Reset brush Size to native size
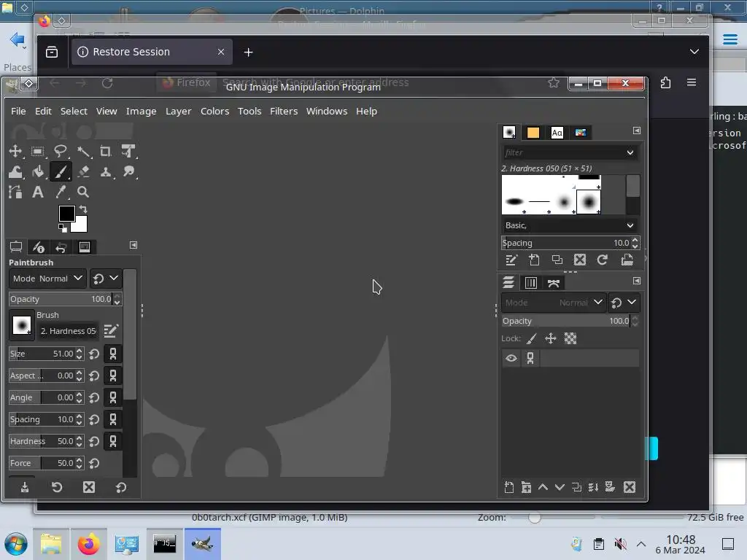 pos(94,354)
